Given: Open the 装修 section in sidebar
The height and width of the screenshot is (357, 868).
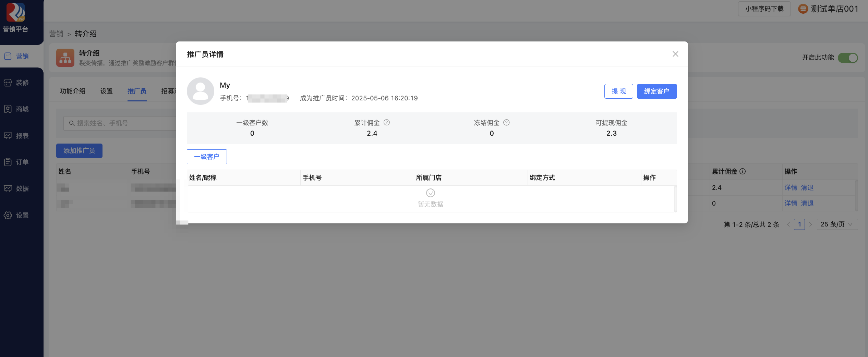Looking at the screenshot, I should click(x=16, y=83).
